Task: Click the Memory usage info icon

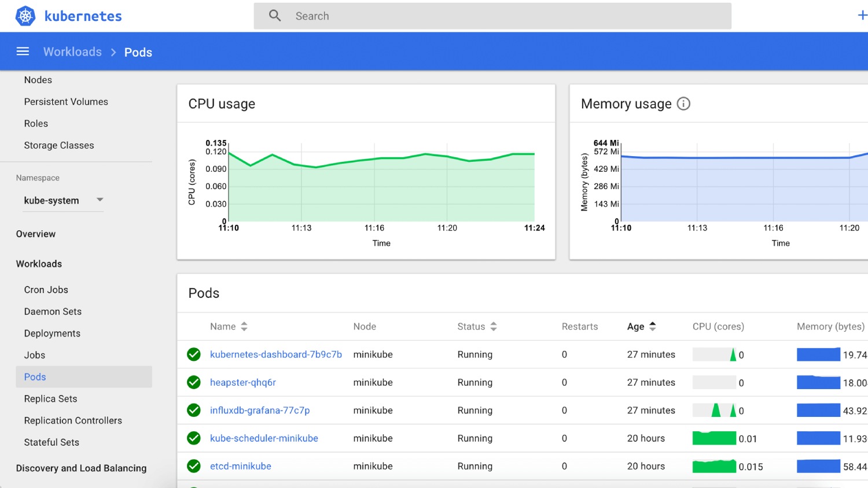Action: pyautogui.click(x=683, y=103)
